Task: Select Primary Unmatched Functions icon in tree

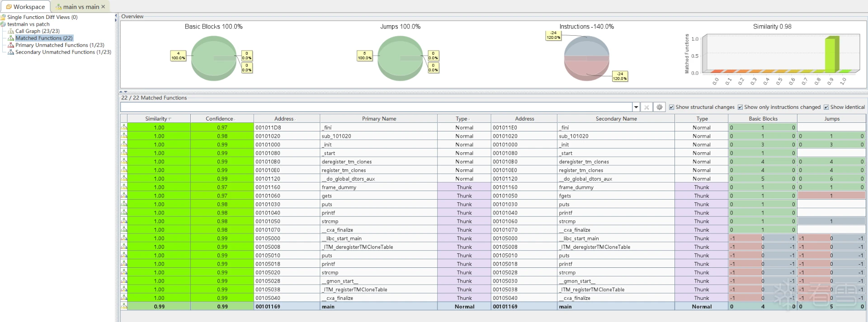Action: (x=11, y=45)
